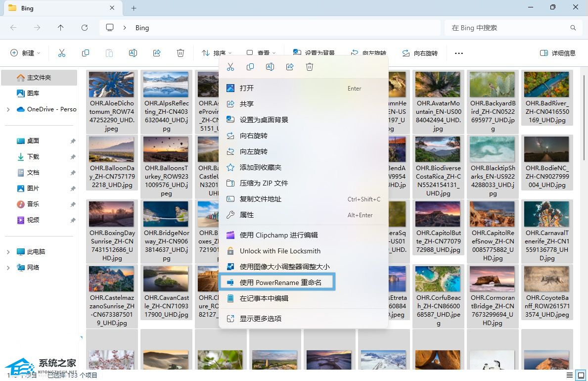This screenshot has height=381, width=588.
Task: Click the share icon in context menu
Action: 290,67
